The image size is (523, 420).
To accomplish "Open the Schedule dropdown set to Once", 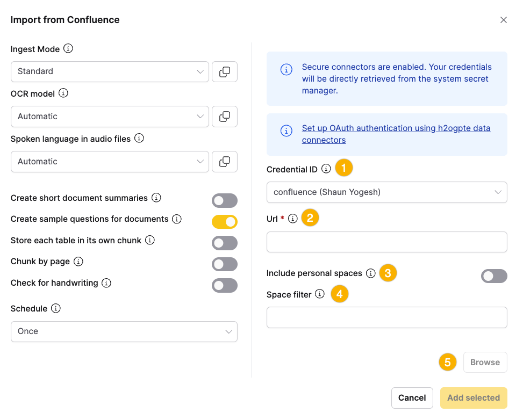I will coord(124,331).
